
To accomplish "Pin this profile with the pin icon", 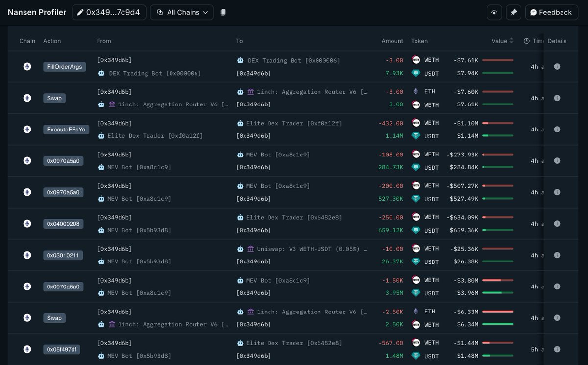I will coord(514,12).
